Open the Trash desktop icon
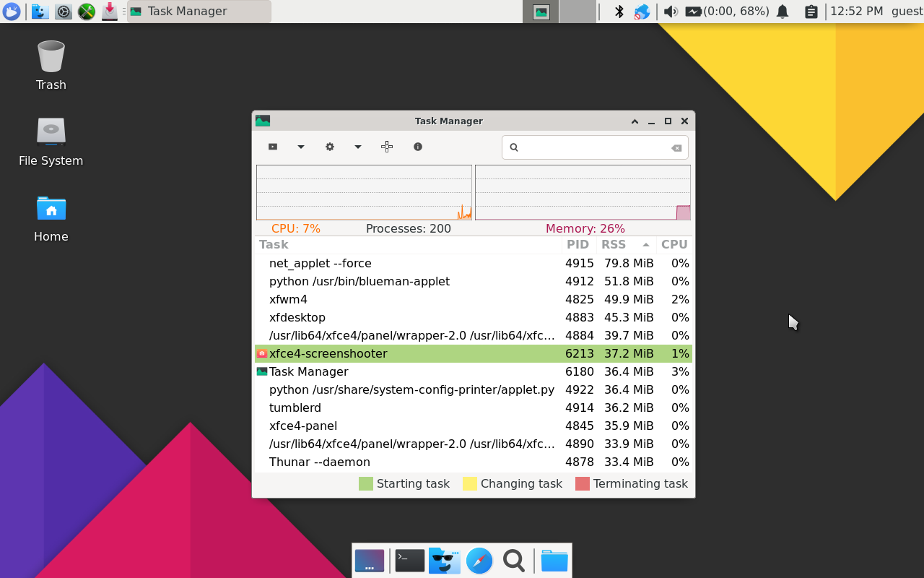Screen dimensions: 924x578 click(51, 65)
